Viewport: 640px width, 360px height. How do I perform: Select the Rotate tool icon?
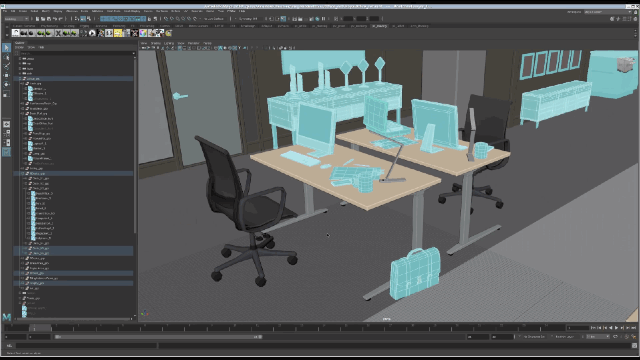[x=6, y=84]
